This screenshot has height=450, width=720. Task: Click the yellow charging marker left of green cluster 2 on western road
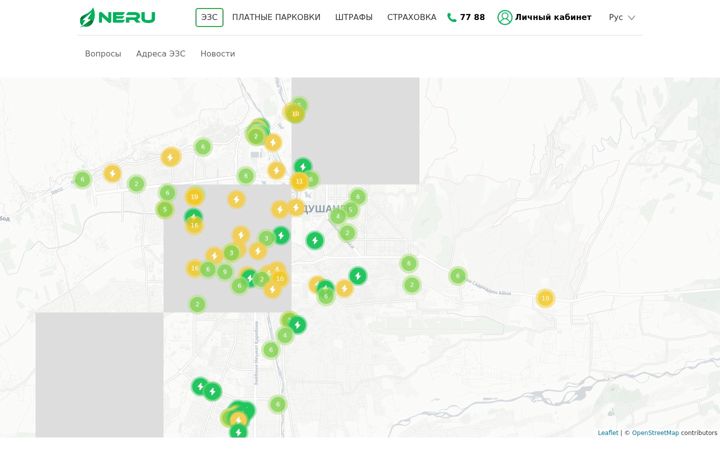[x=112, y=174]
